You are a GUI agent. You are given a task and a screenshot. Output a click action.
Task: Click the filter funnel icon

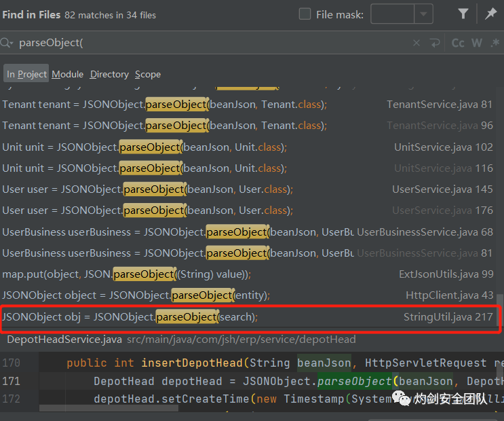(x=463, y=14)
